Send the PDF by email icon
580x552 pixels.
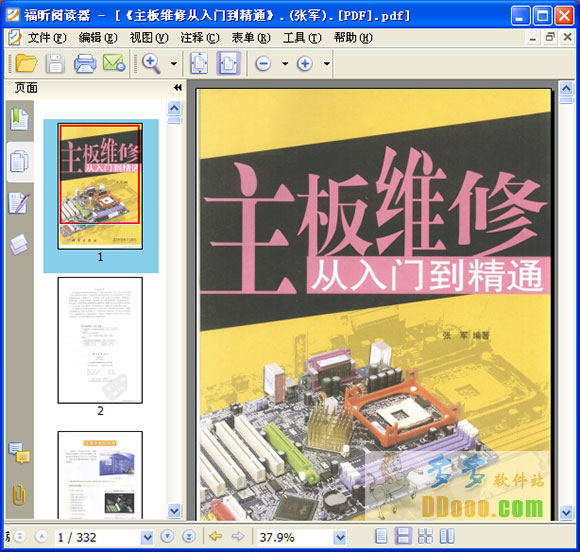114,63
